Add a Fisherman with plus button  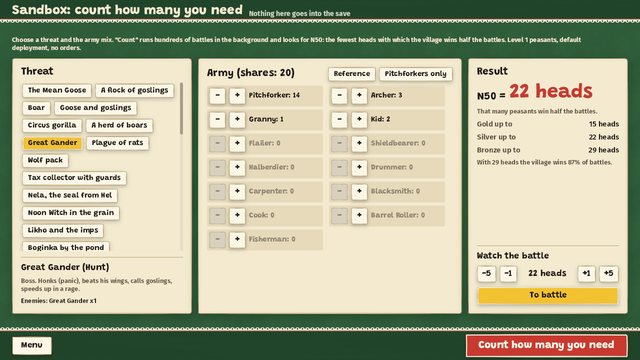237,240
